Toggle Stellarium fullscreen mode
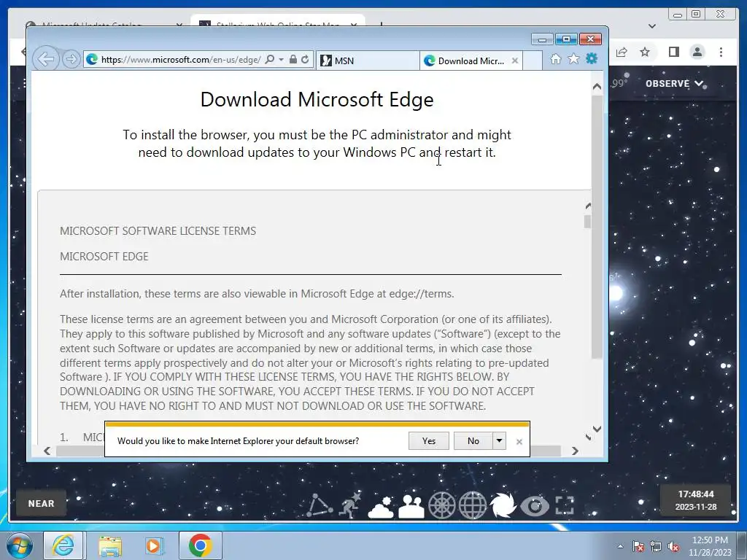747x560 pixels. pyautogui.click(x=565, y=506)
